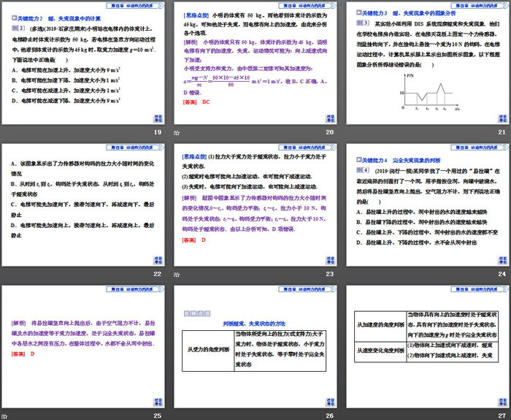The width and height of the screenshot is (511, 420).
Task: Click slide number label 20
Action: coord(330,132)
